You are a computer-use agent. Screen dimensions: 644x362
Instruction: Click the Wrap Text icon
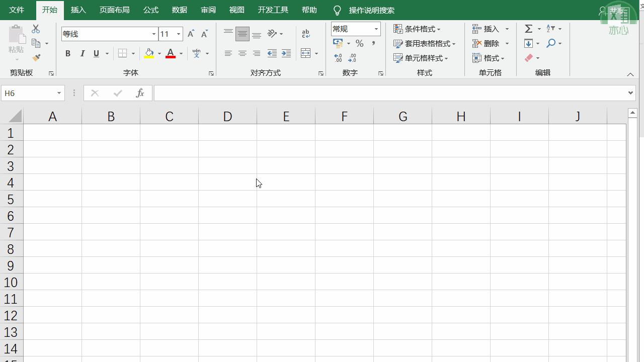click(x=306, y=34)
